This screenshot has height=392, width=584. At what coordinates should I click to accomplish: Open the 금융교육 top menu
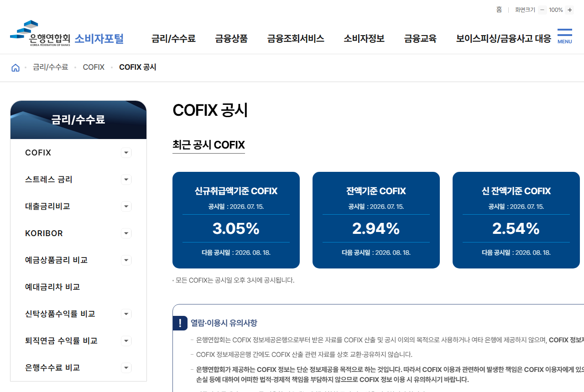420,39
